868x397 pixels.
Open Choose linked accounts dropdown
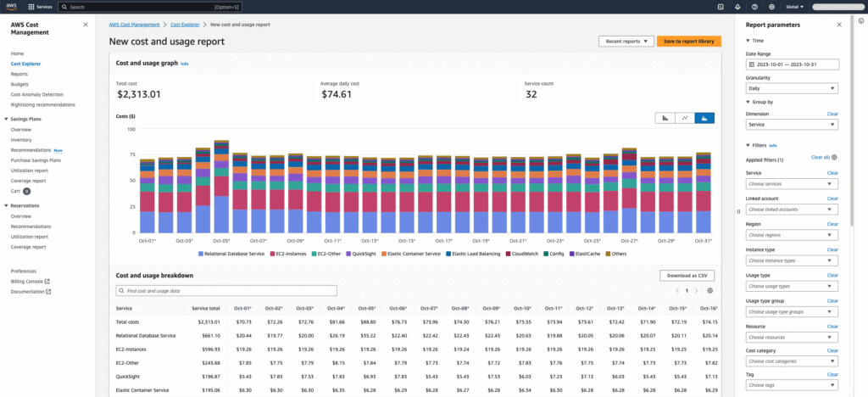pyautogui.click(x=792, y=210)
